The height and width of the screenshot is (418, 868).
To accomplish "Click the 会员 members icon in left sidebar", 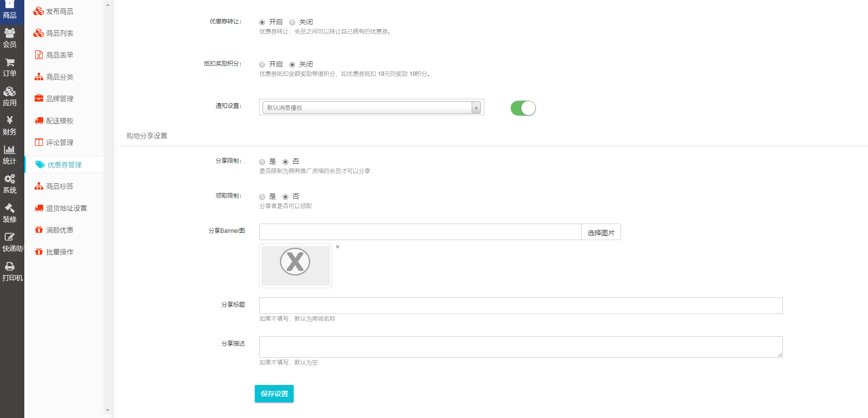I will 10,33.
